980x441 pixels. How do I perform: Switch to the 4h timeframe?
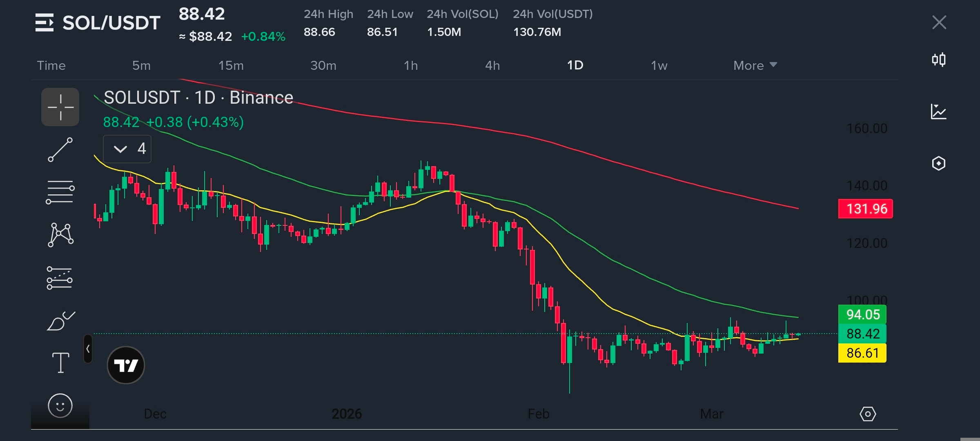[x=492, y=65]
